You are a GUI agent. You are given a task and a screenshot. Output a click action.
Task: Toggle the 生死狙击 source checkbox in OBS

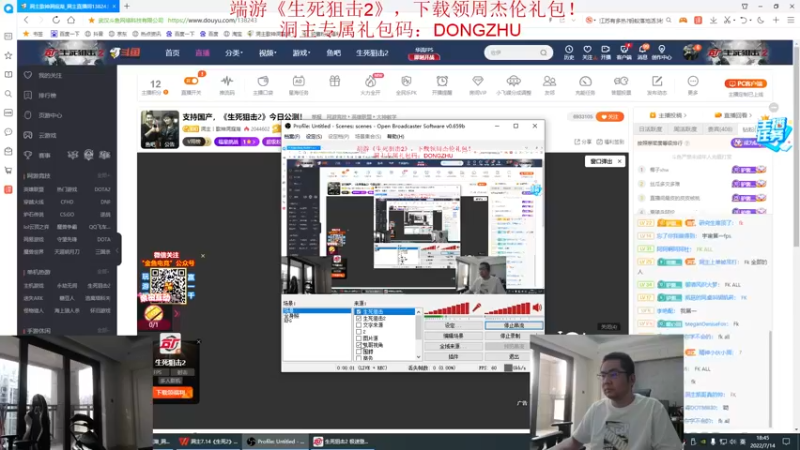point(359,312)
